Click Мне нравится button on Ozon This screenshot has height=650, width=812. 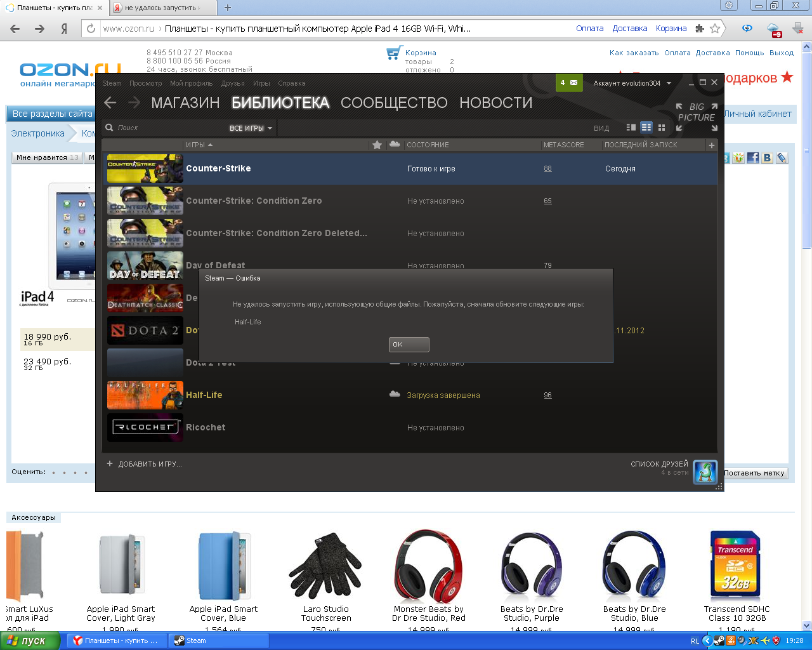pyautogui.click(x=48, y=157)
